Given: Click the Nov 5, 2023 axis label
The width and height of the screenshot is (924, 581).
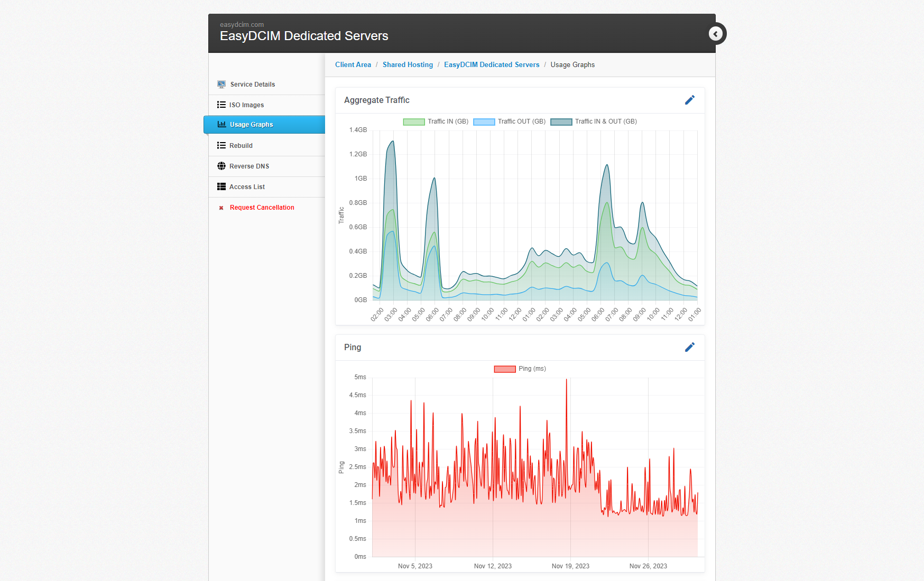Looking at the screenshot, I should click(x=415, y=566).
